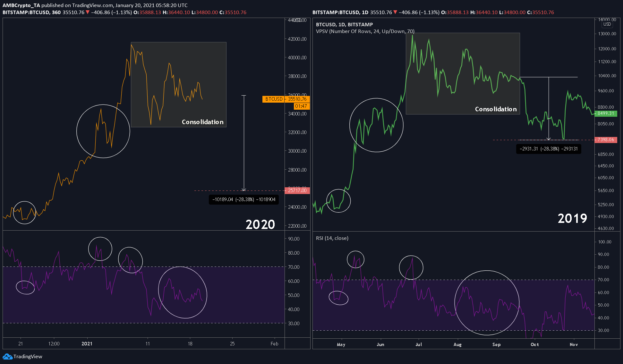Image resolution: width=623 pixels, height=364 pixels.
Task: Click the 2019 year text annotation
Action: (573, 218)
